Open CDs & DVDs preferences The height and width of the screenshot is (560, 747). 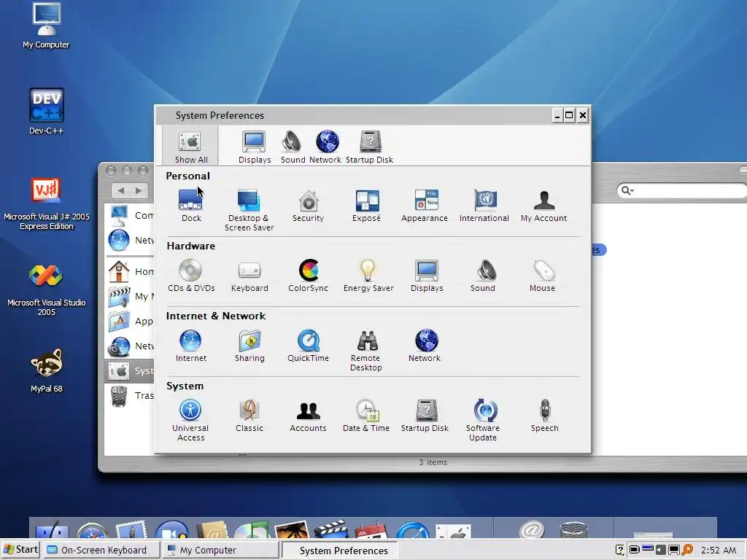click(191, 276)
